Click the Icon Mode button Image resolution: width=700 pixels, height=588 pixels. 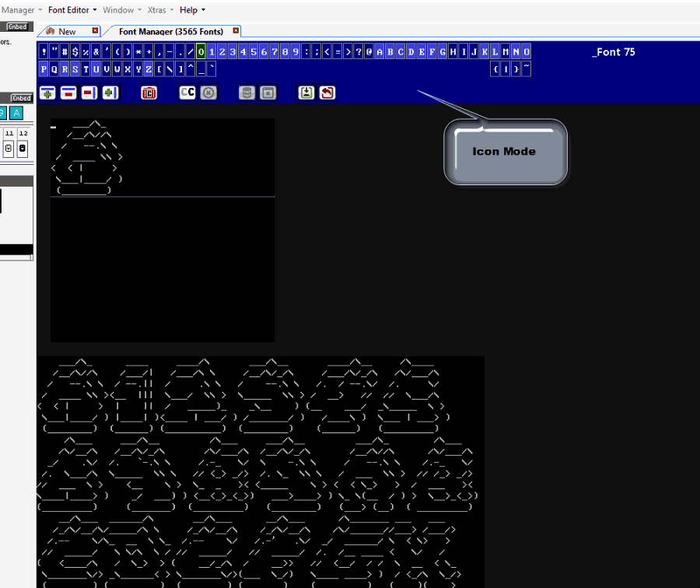click(504, 151)
